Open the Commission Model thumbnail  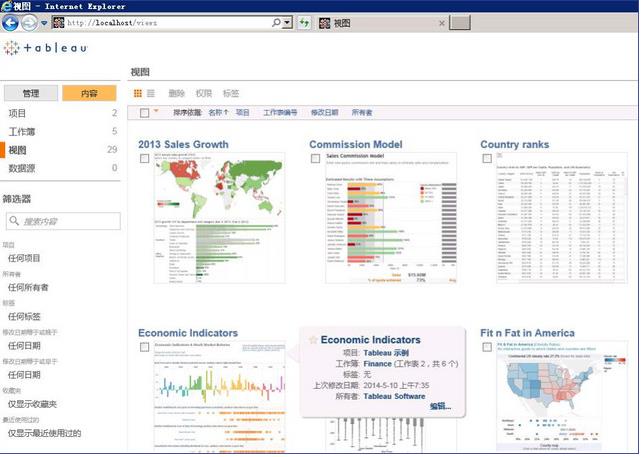(391, 218)
